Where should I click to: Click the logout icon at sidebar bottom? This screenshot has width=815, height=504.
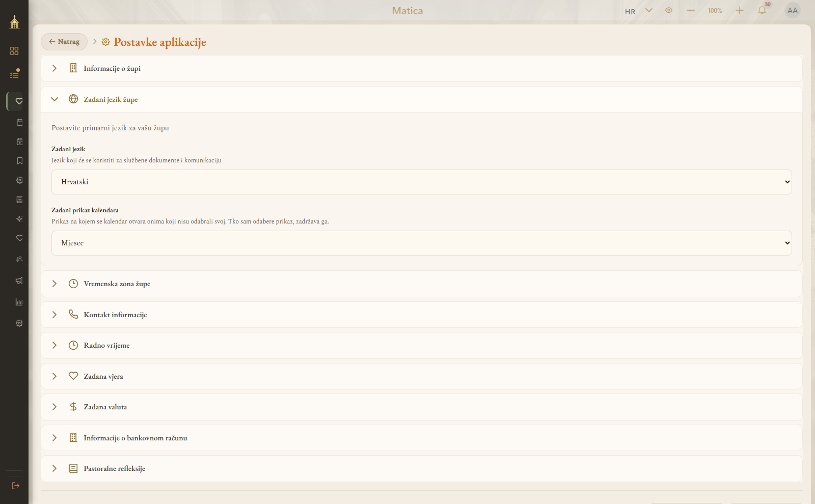coord(16,486)
